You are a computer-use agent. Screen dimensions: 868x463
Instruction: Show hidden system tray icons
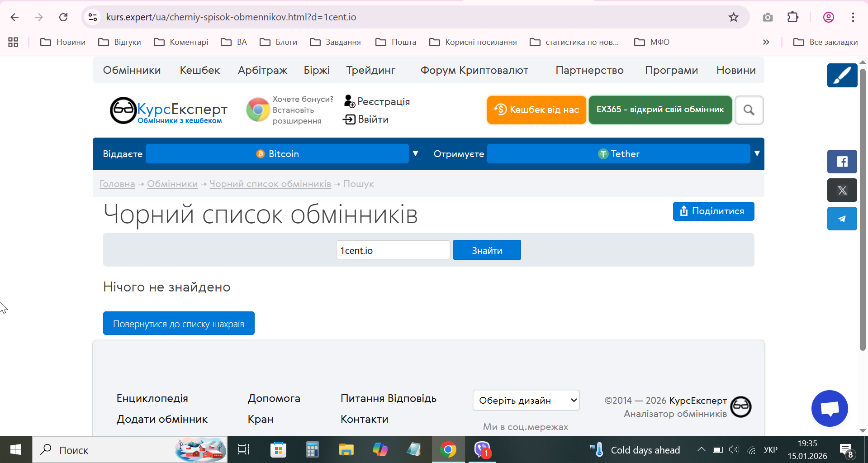click(701, 449)
